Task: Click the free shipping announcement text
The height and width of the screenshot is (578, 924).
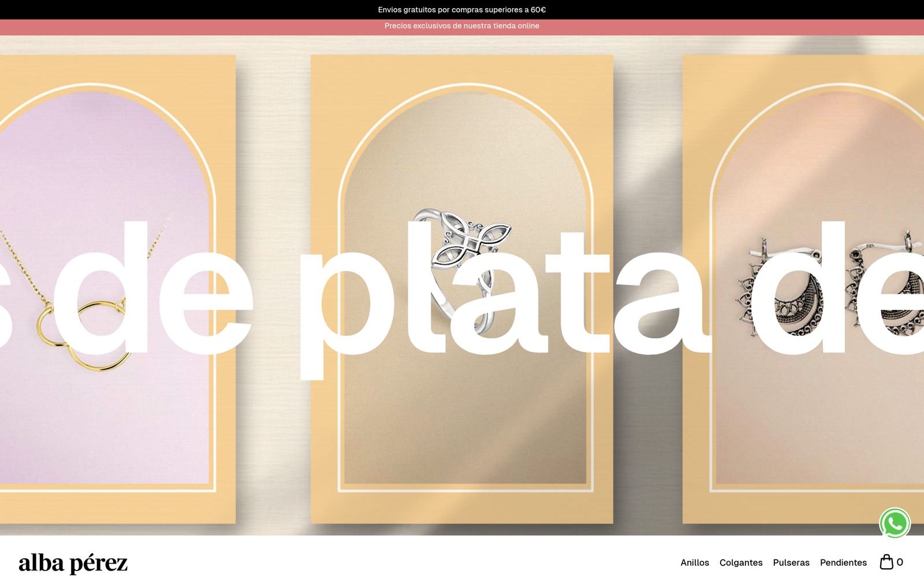Action: (462, 10)
